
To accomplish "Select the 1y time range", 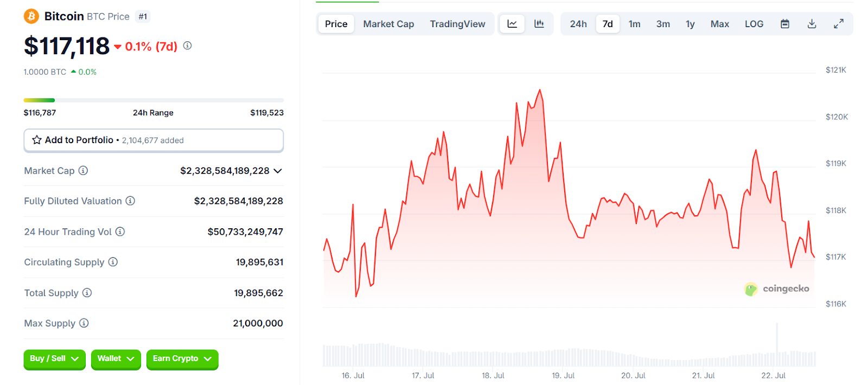I will click(x=690, y=24).
